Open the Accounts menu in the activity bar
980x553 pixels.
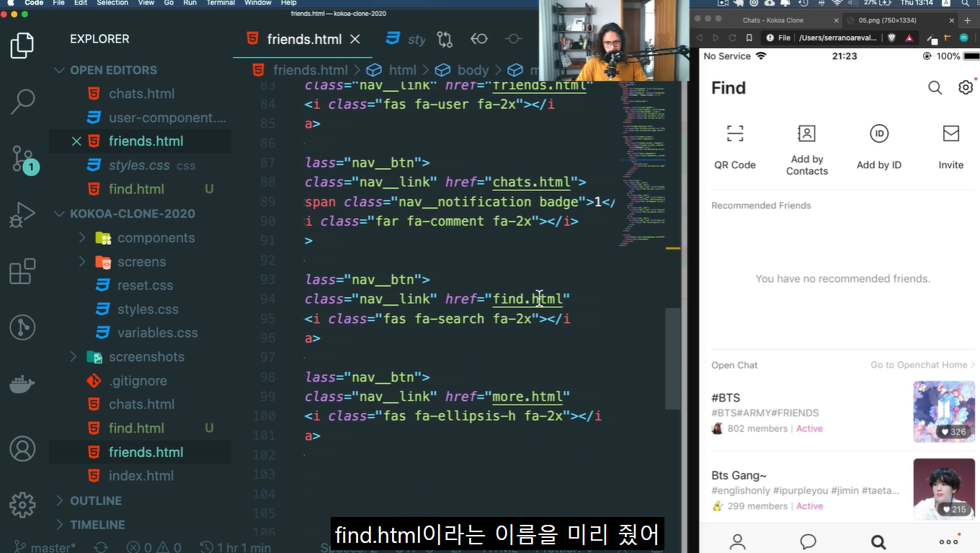22,449
